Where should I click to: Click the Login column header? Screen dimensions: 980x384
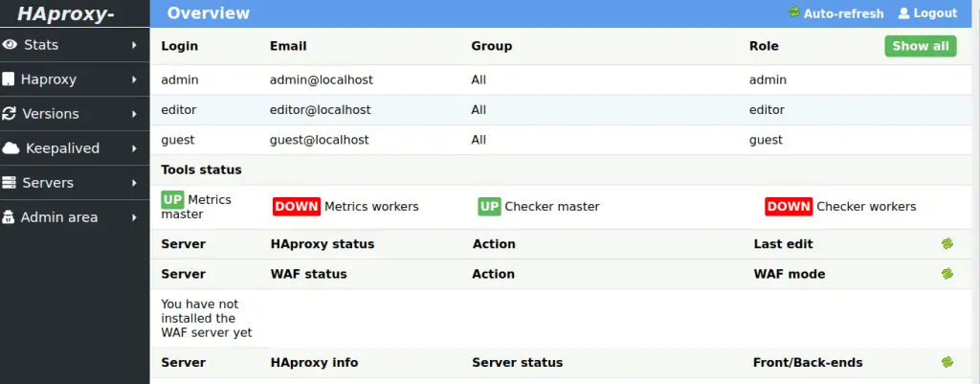pos(179,46)
